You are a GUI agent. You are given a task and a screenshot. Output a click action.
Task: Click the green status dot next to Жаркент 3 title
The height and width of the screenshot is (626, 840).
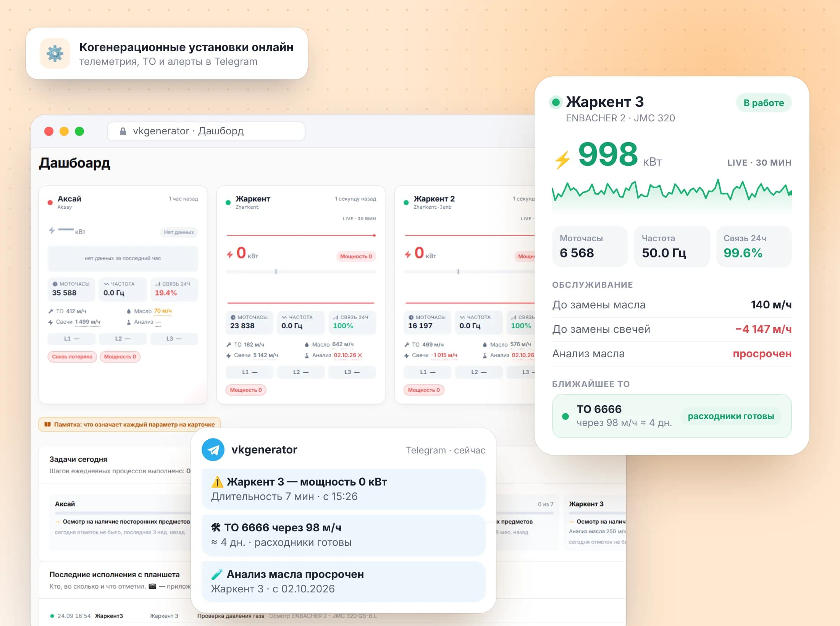556,102
